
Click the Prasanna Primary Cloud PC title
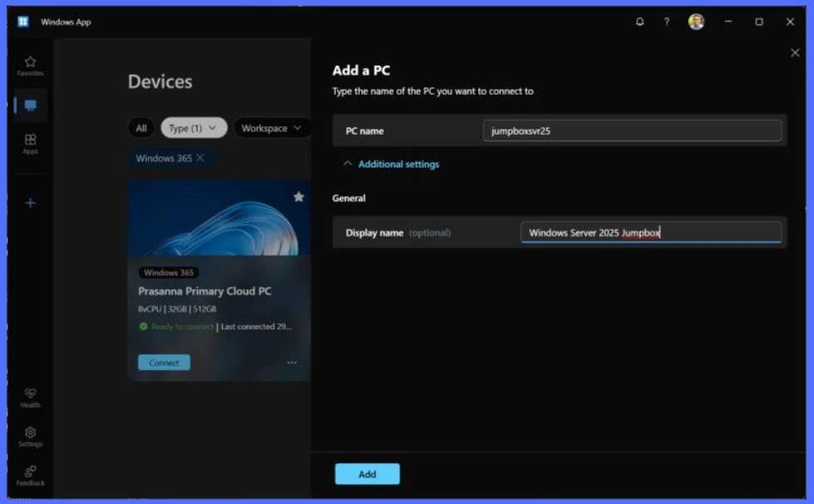[204, 291]
